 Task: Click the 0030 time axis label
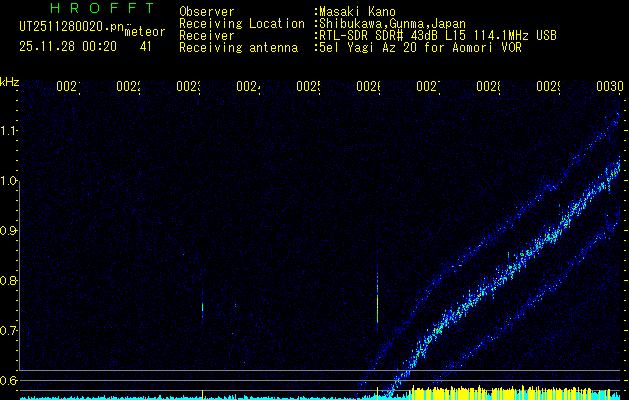point(610,86)
